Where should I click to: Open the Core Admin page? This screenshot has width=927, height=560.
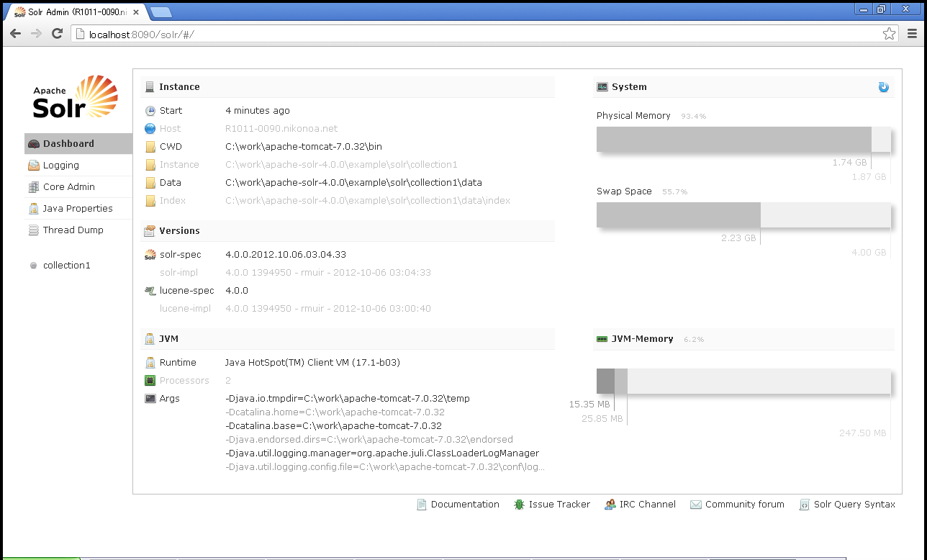click(78, 187)
